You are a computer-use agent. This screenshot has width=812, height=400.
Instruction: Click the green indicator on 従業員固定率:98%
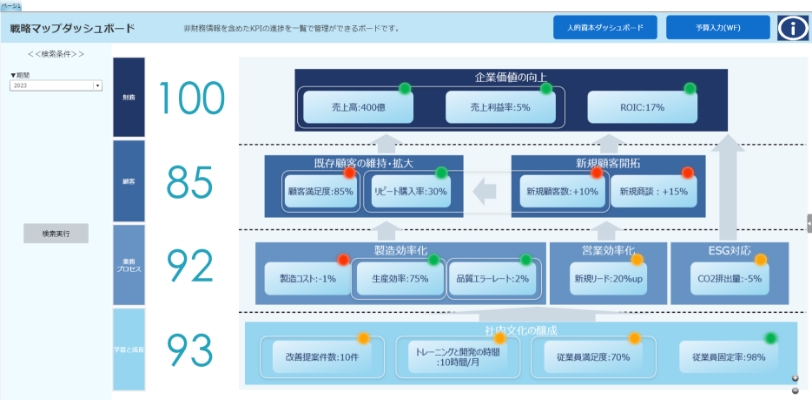[770, 339]
